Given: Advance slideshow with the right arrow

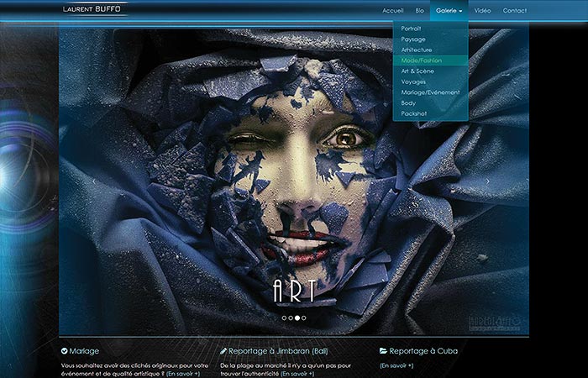Looking at the screenshot, I should point(488,181).
